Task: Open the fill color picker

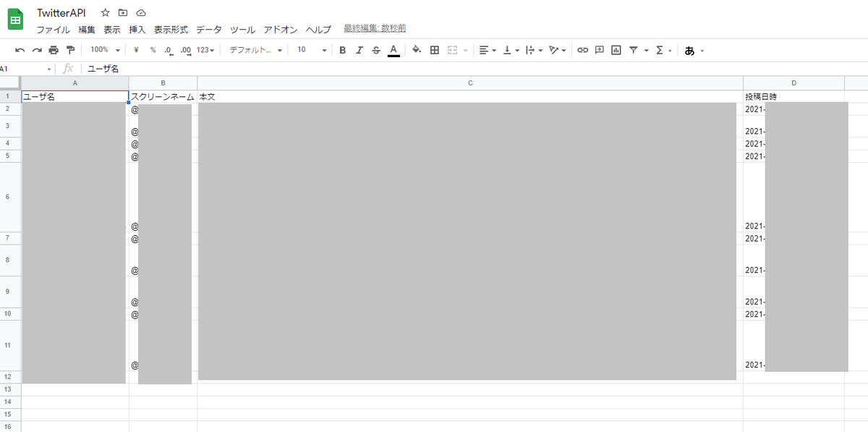Action: [417, 50]
